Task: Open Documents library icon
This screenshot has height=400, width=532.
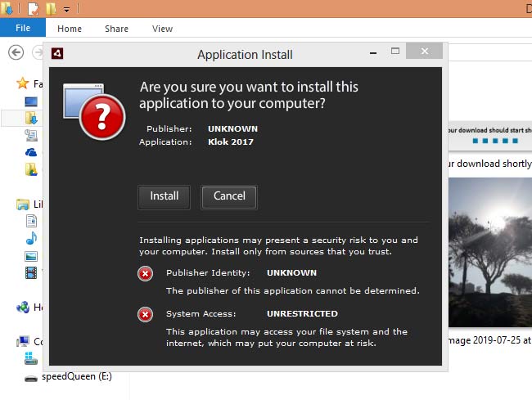Action: coord(32,221)
